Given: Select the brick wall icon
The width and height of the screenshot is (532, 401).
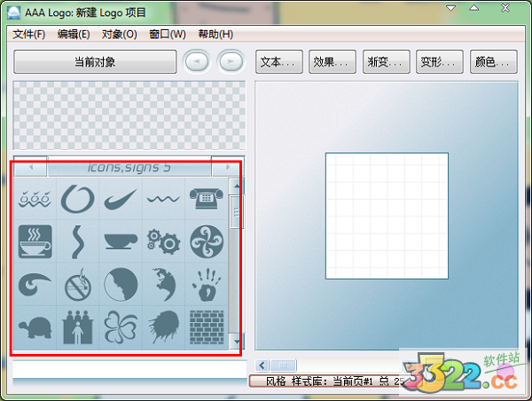Looking at the screenshot, I should (x=206, y=326).
